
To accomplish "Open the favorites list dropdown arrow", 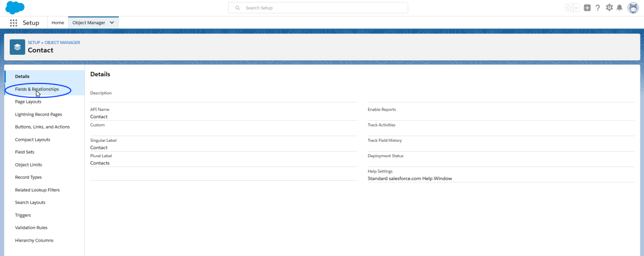I will (576, 8).
